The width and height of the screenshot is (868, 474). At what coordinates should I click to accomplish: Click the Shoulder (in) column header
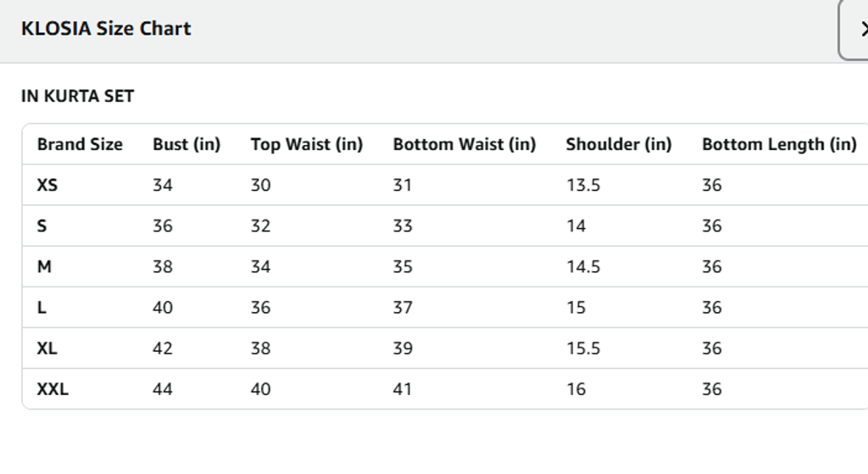(619, 144)
